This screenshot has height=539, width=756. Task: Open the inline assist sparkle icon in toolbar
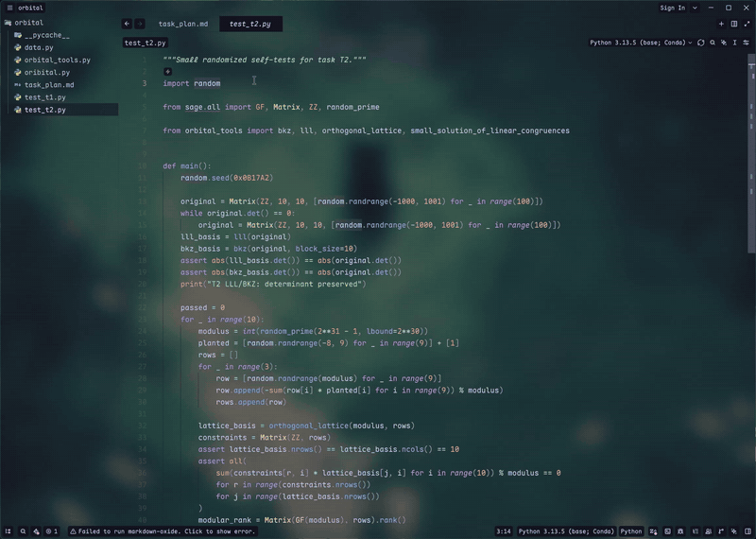click(x=724, y=43)
